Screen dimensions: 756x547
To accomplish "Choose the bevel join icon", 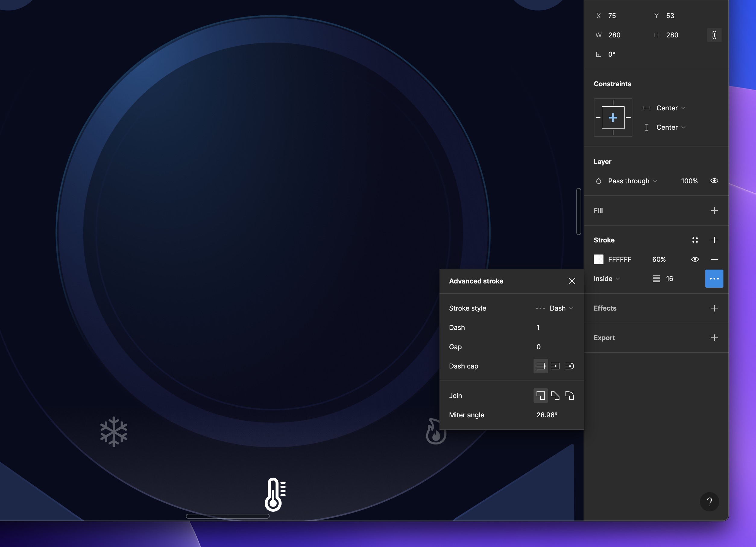I will coord(555,396).
